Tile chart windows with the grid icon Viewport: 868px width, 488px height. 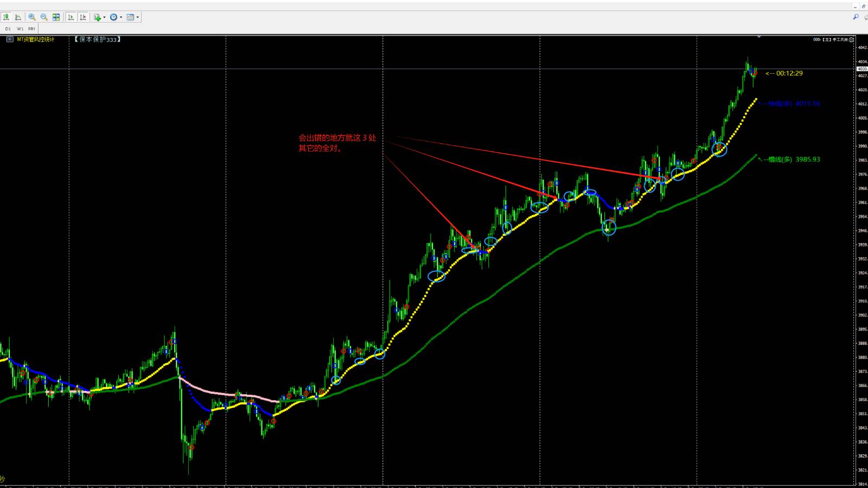click(56, 17)
